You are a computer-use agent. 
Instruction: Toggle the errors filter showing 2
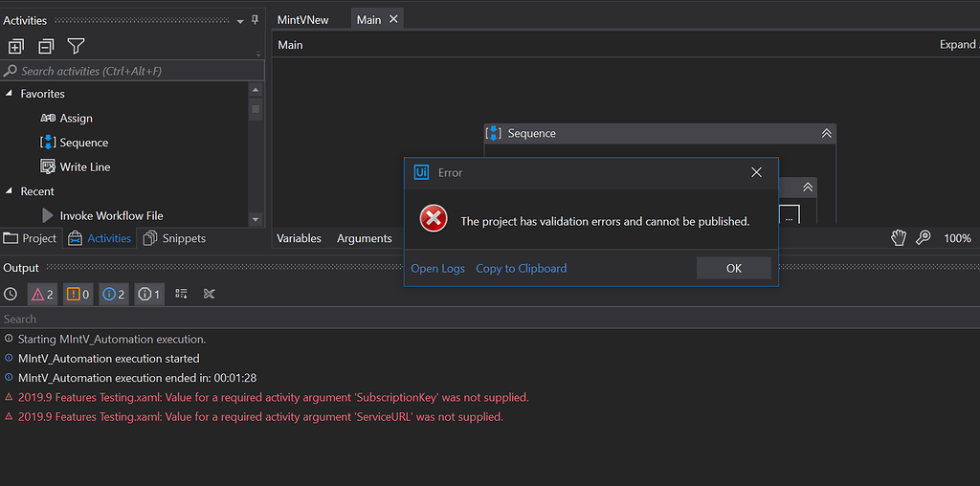(x=42, y=294)
